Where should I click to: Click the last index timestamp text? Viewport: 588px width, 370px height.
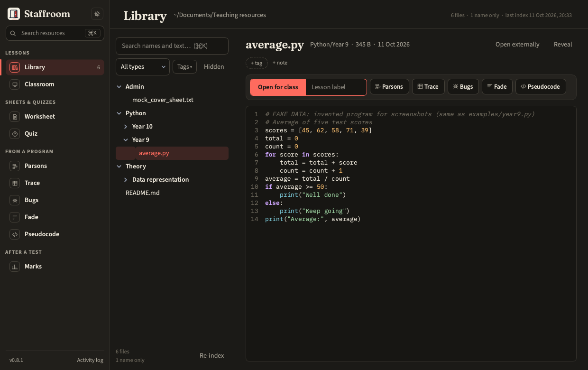click(x=539, y=15)
